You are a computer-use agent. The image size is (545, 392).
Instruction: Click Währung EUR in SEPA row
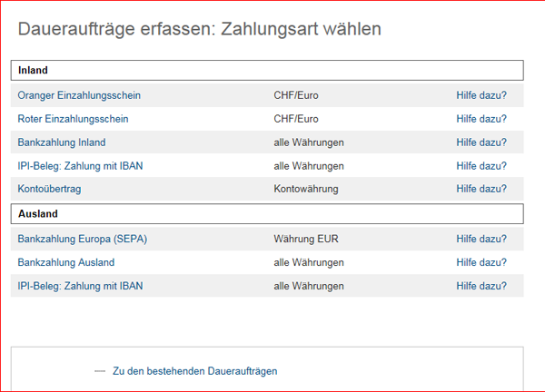point(306,239)
